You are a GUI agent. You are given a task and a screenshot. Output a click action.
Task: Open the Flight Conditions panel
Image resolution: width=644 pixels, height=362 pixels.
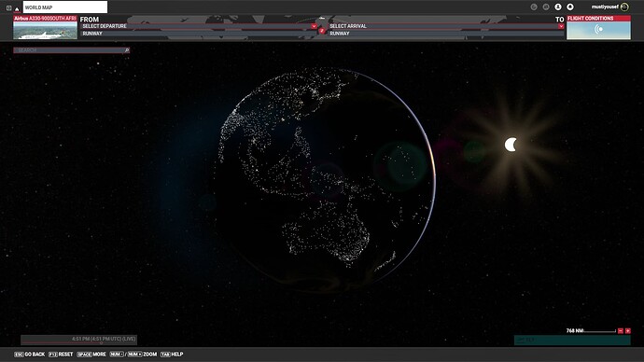(x=598, y=27)
